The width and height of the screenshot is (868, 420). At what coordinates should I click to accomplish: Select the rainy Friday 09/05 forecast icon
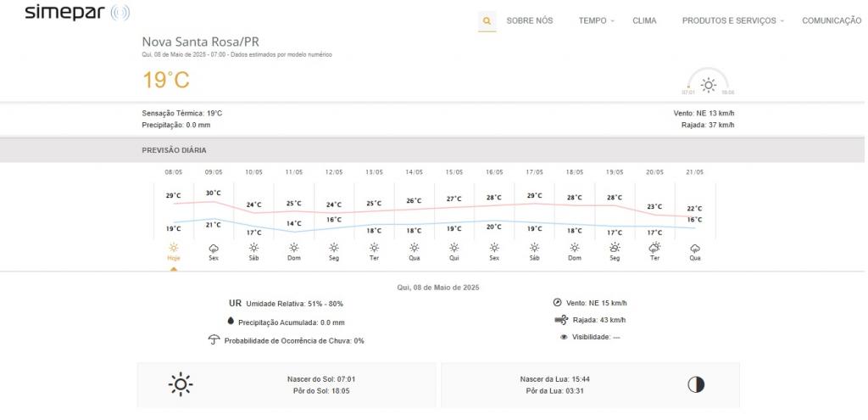[214, 248]
